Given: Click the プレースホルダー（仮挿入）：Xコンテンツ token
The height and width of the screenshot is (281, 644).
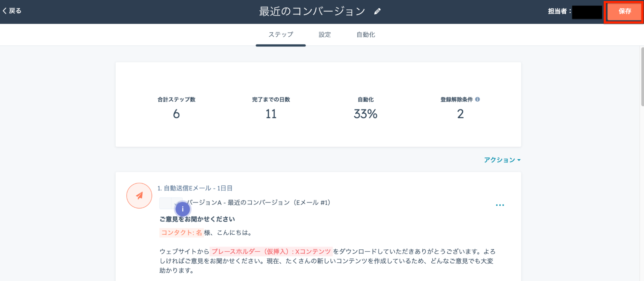Looking at the screenshot, I should point(271,252).
